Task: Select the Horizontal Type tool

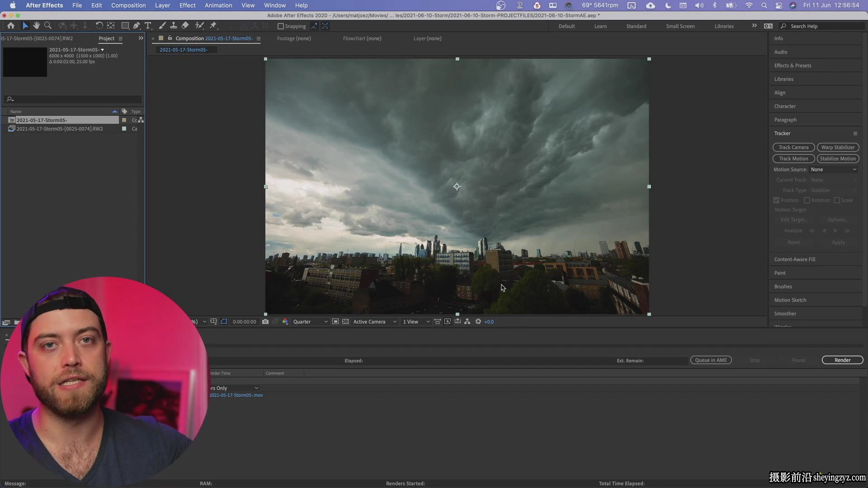Action: pos(148,26)
